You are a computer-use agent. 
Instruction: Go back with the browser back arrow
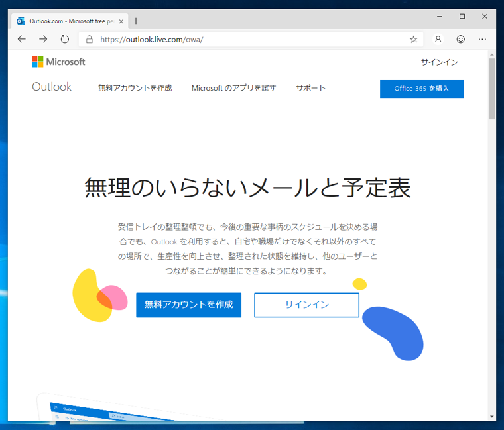click(21, 39)
